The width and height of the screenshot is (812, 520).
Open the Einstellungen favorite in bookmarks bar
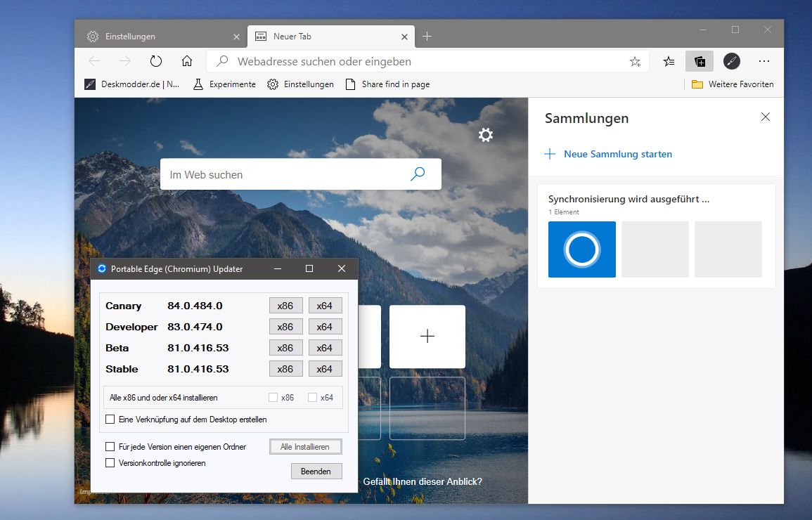[x=300, y=84]
